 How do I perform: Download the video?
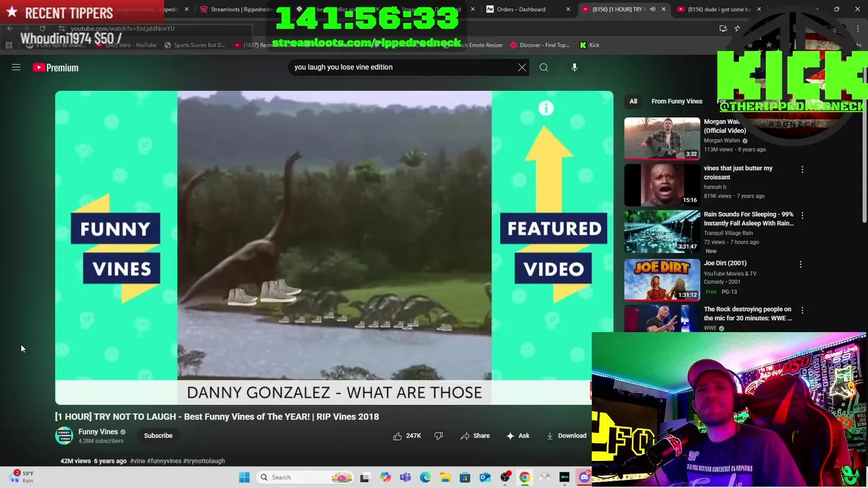coord(566,436)
